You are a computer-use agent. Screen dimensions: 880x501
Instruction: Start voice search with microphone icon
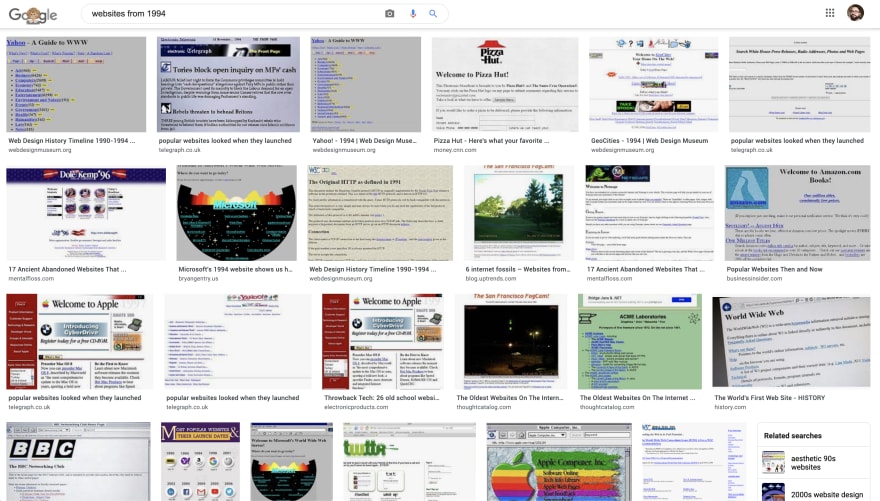tap(413, 13)
